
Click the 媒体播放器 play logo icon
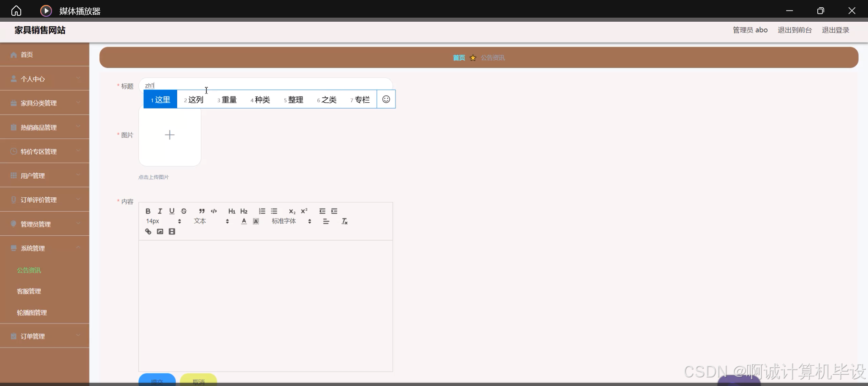46,10
